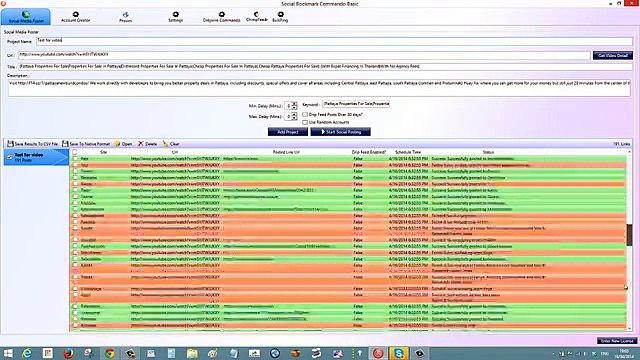
Task: Enable Use Random Accounts checkbox
Action: click(x=305, y=122)
